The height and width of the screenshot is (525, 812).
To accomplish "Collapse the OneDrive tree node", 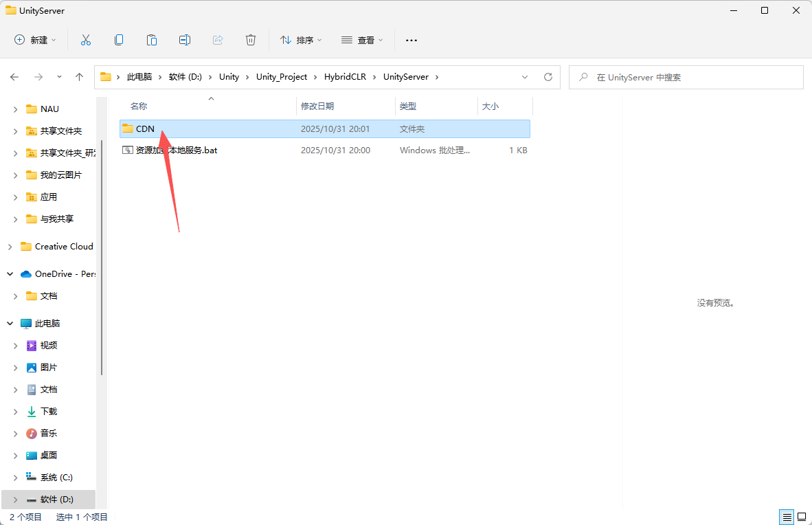I will click(x=10, y=274).
